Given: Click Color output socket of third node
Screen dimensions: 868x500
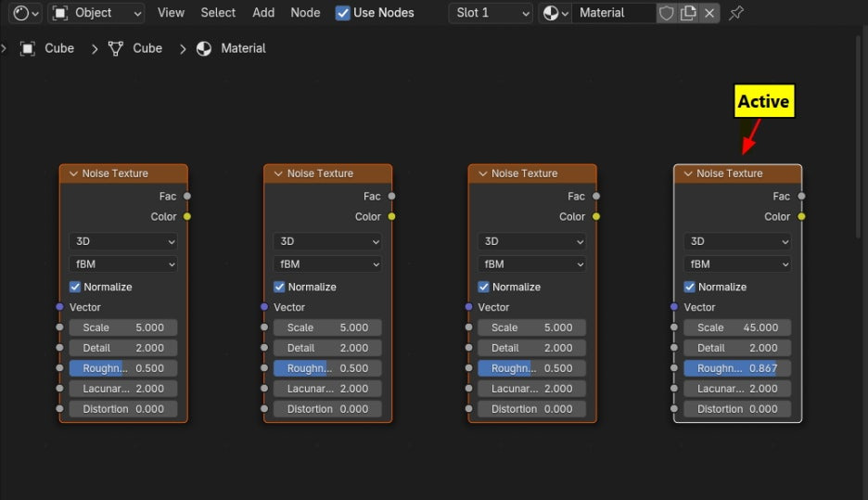Looking at the screenshot, I should click(x=596, y=216).
